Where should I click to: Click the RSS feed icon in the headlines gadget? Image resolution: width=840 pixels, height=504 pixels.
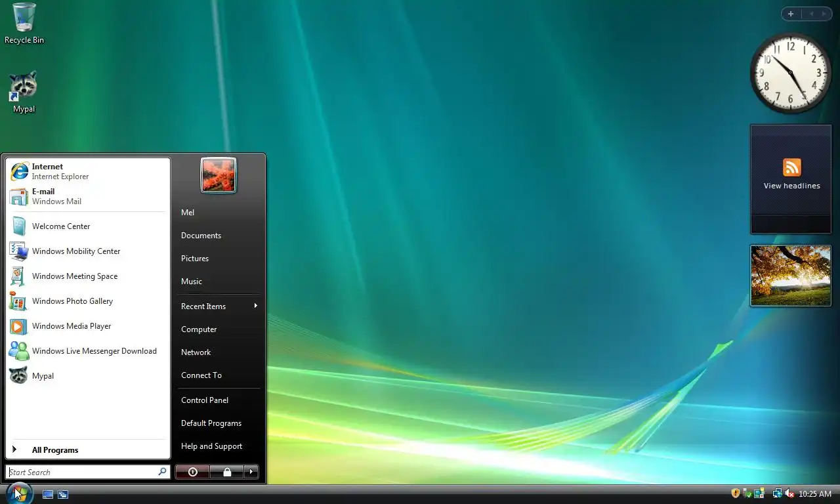click(x=791, y=167)
